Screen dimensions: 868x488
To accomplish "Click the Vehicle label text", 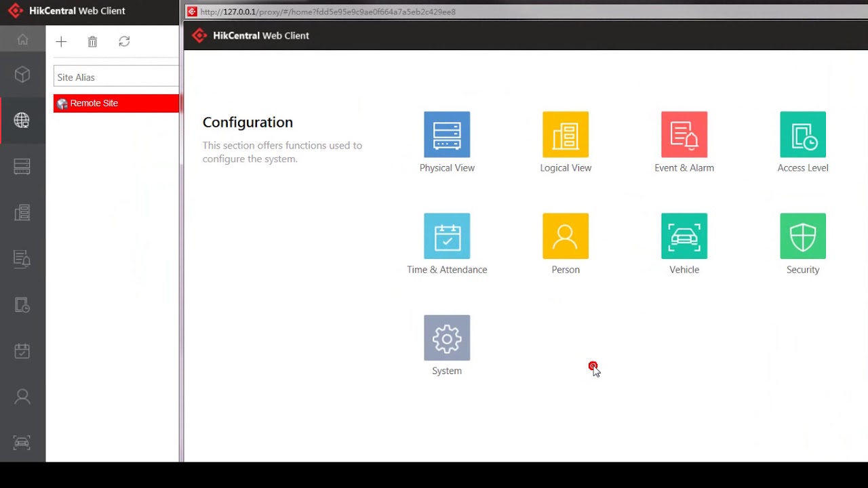I will coord(684,269).
